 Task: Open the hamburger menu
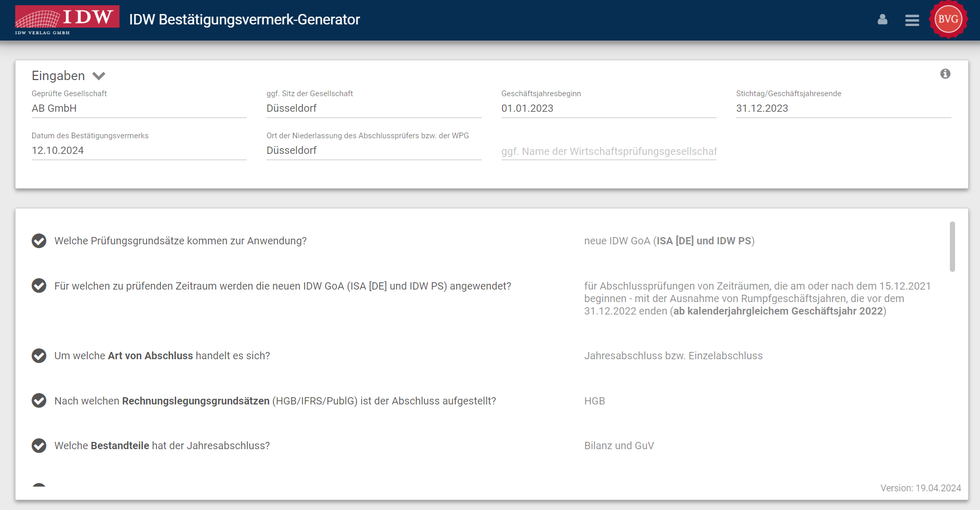tap(912, 20)
